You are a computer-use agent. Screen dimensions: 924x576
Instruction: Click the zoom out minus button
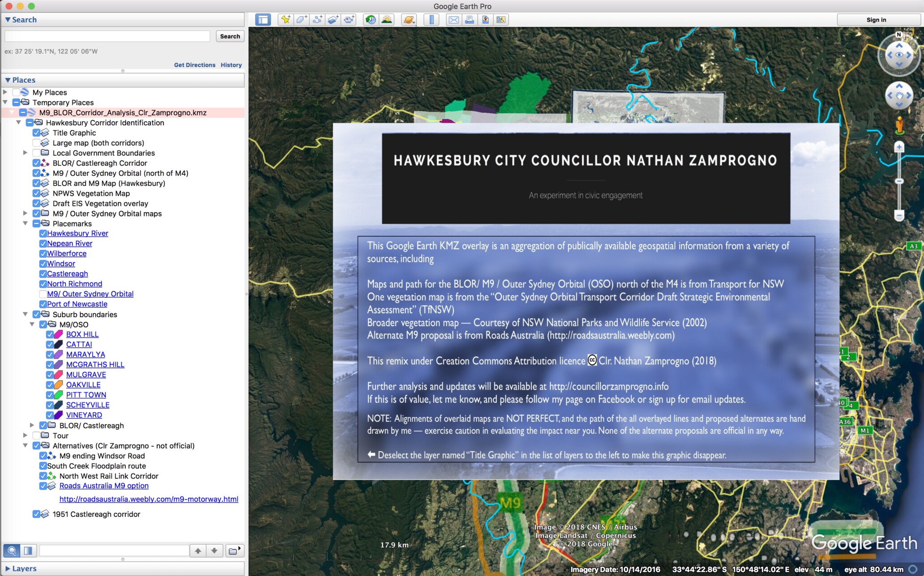click(899, 215)
